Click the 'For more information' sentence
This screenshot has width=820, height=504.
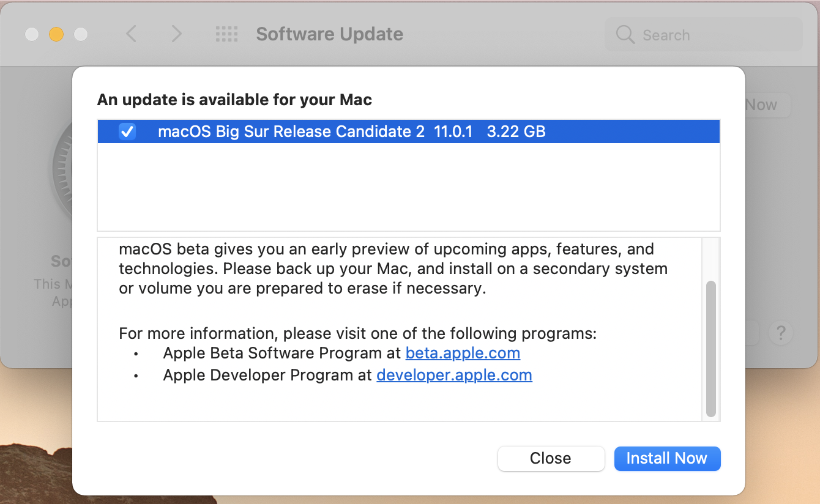point(357,334)
